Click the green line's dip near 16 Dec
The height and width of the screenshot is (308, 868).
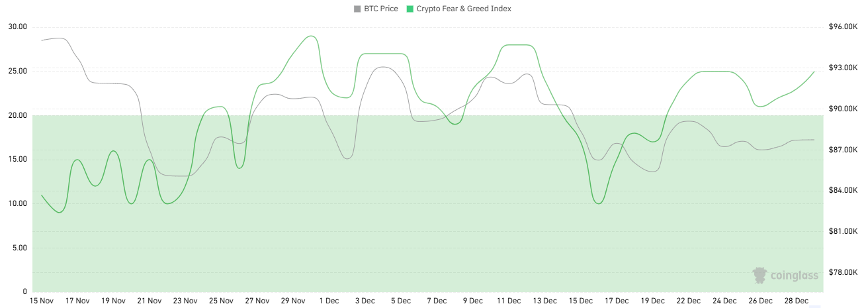(x=599, y=203)
